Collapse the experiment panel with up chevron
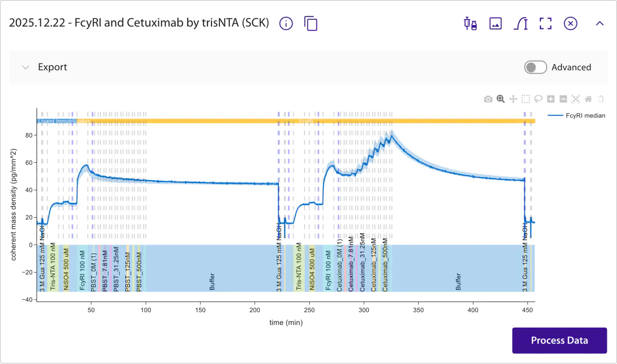 pyautogui.click(x=600, y=23)
